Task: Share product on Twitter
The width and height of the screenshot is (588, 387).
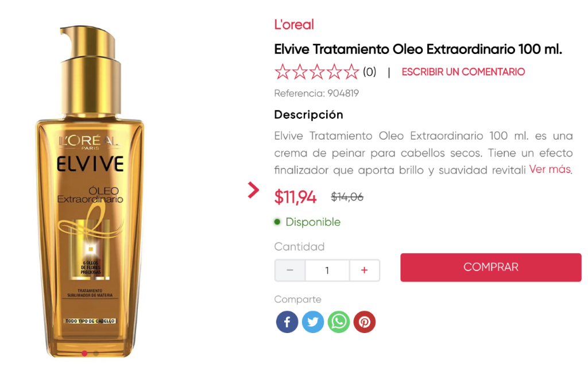Action: click(x=313, y=322)
